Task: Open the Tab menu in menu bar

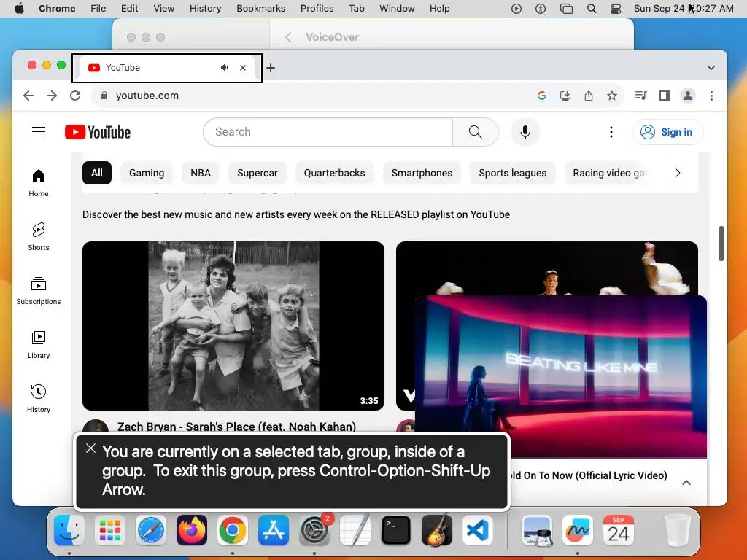Action: pos(356,9)
